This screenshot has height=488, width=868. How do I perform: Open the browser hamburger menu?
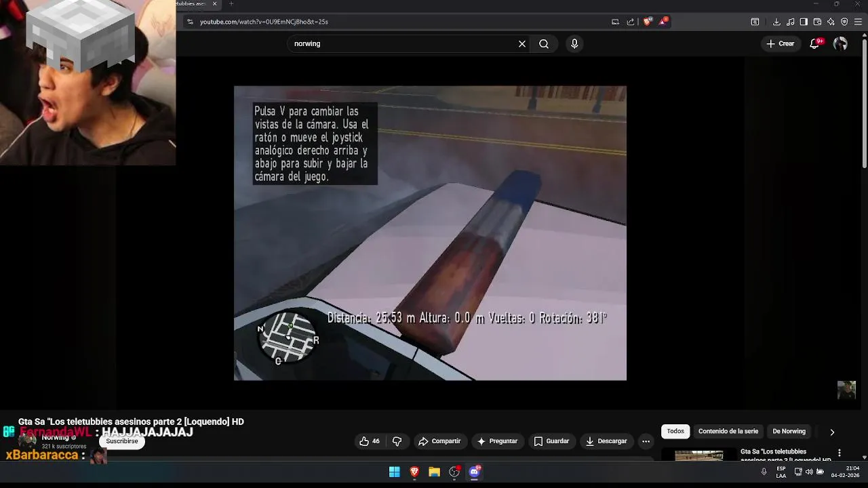[858, 22]
